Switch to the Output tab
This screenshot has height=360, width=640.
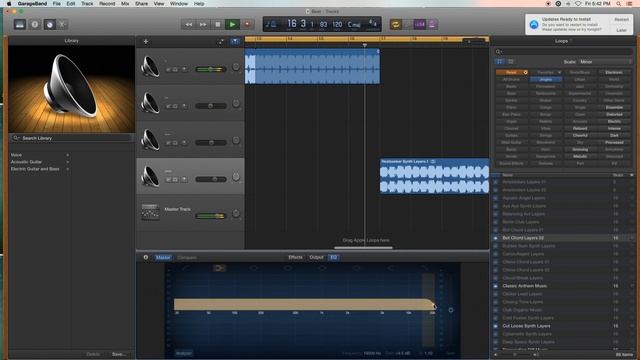(x=316, y=258)
